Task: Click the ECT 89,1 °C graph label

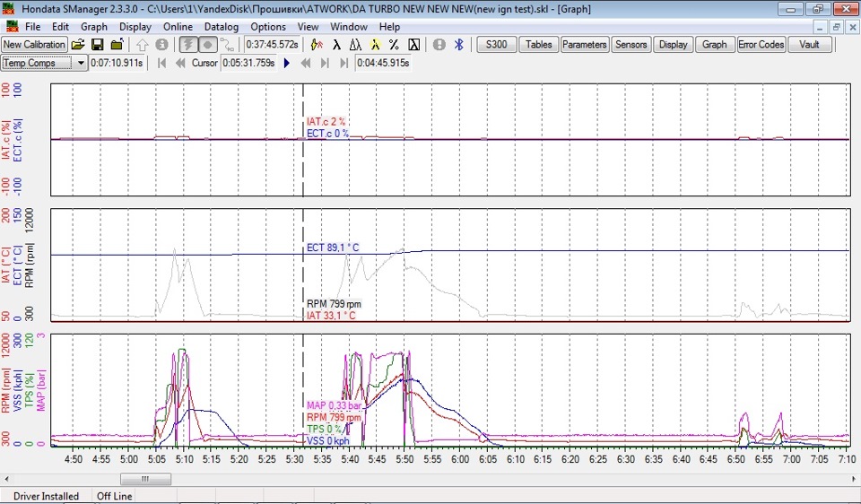Action: click(x=332, y=248)
